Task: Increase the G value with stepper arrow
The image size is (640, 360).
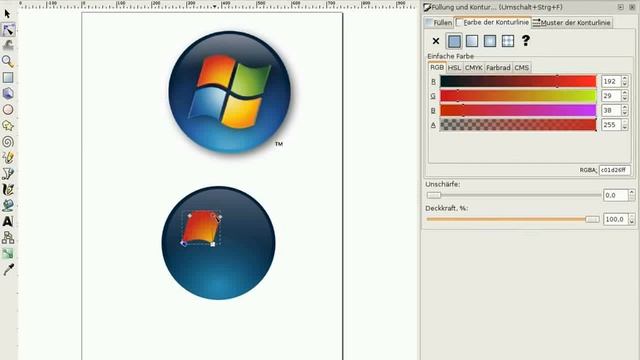Action: (624, 93)
